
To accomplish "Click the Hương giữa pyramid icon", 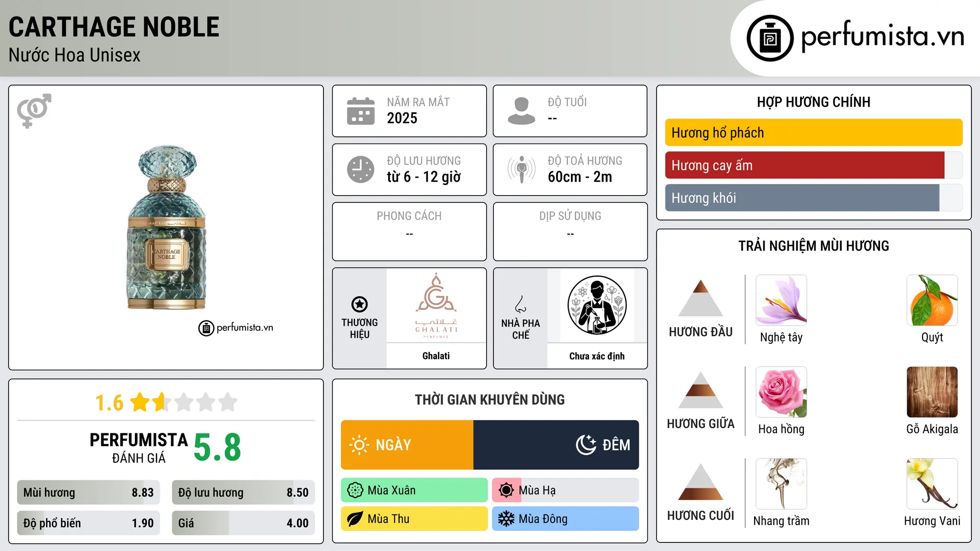I will 701,390.
